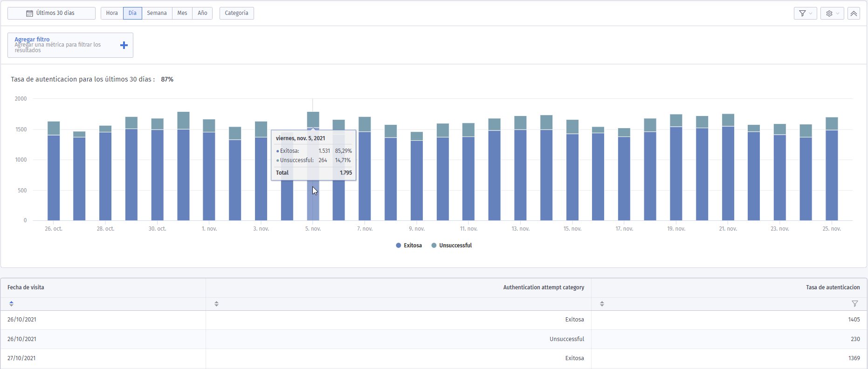
Task: Open the filter funnel dropdown in toolbar
Action: point(805,14)
